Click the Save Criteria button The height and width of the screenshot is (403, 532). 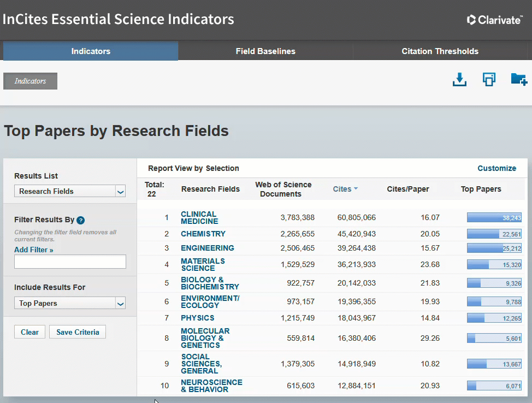point(78,332)
